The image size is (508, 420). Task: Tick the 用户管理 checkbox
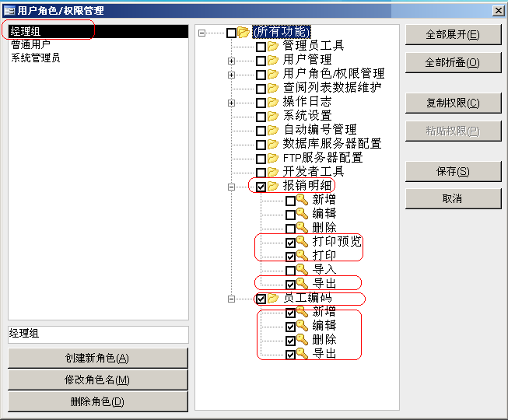(x=261, y=61)
